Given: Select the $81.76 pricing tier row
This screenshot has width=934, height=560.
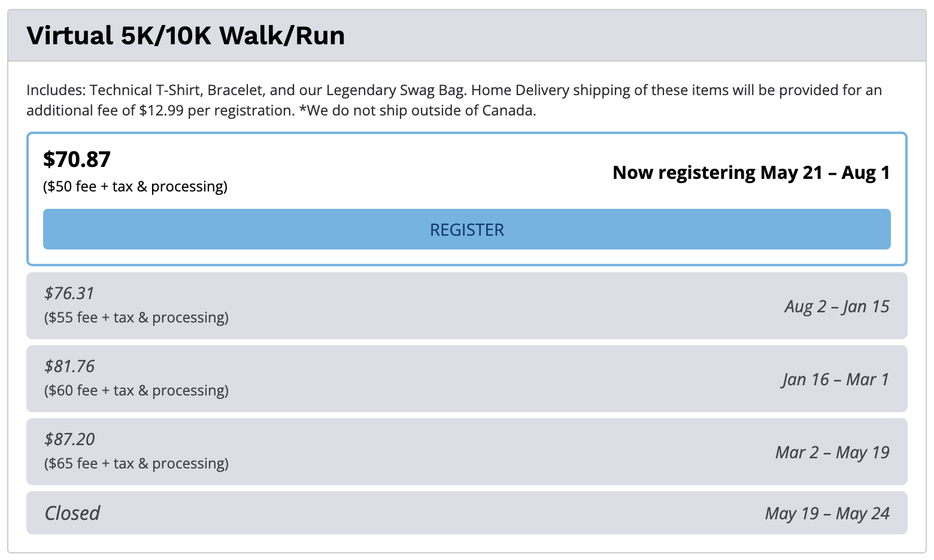Looking at the screenshot, I should coord(466,379).
